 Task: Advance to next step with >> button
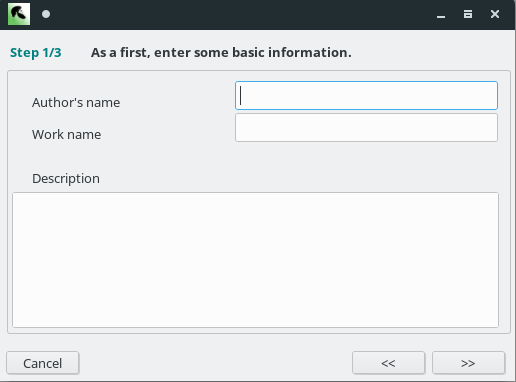coord(468,363)
